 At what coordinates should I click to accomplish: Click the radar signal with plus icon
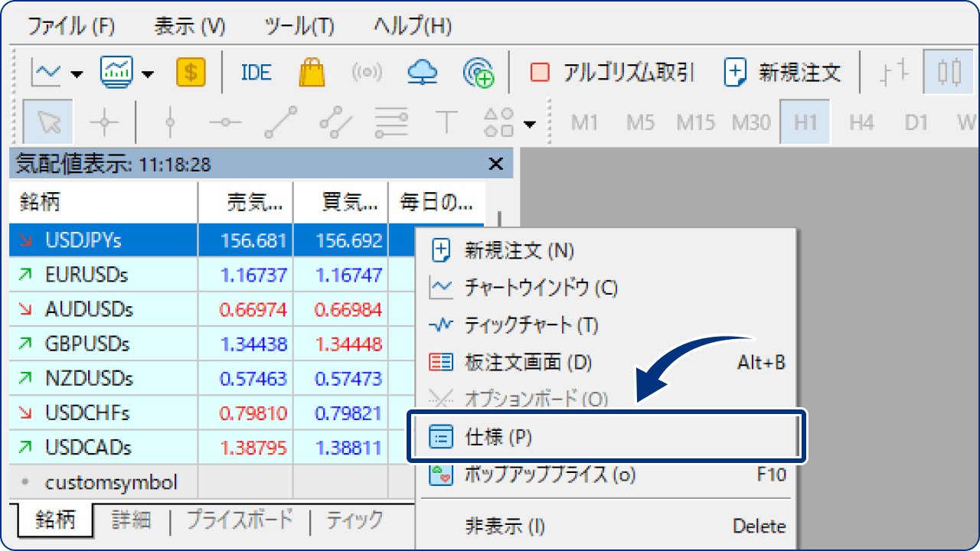click(x=478, y=73)
